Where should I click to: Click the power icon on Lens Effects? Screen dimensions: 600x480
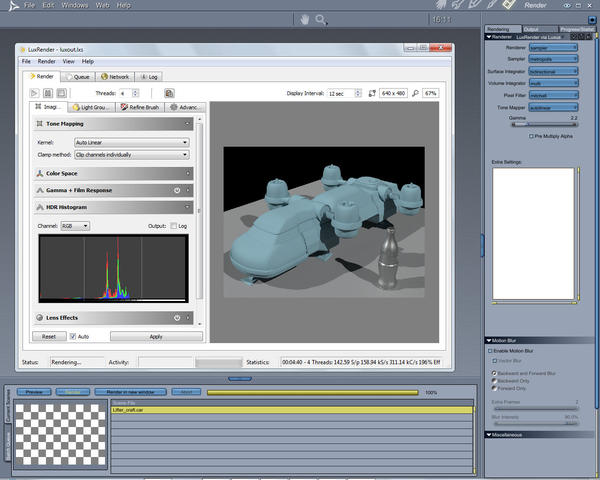click(176, 318)
